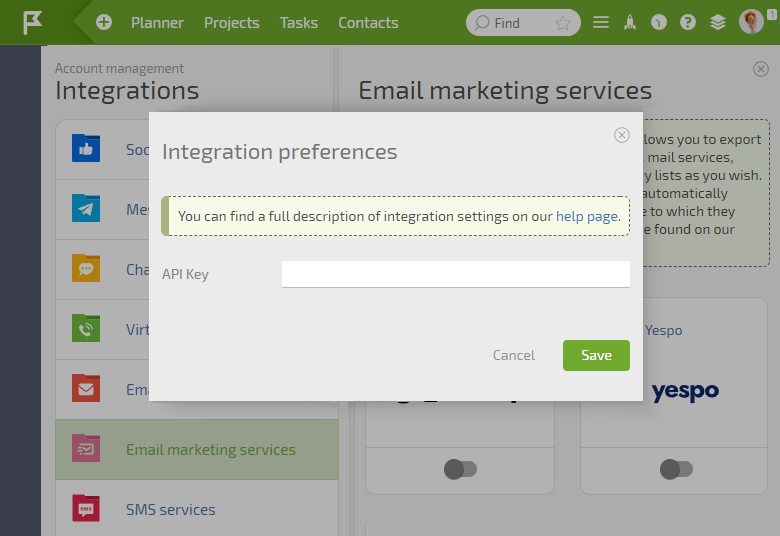The height and width of the screenshot is (536, 780).
Task: Click the star favorites icon in Find
Action: (563, 23)
